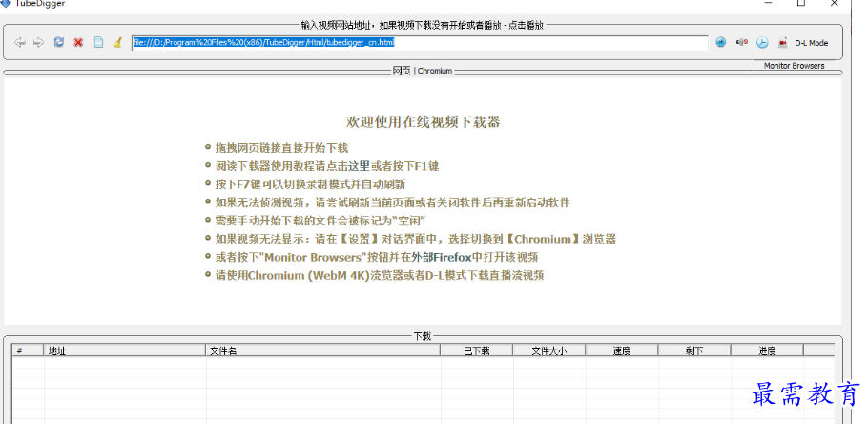Click the line mentioning 外部Firefox中打开该视频

377,257
